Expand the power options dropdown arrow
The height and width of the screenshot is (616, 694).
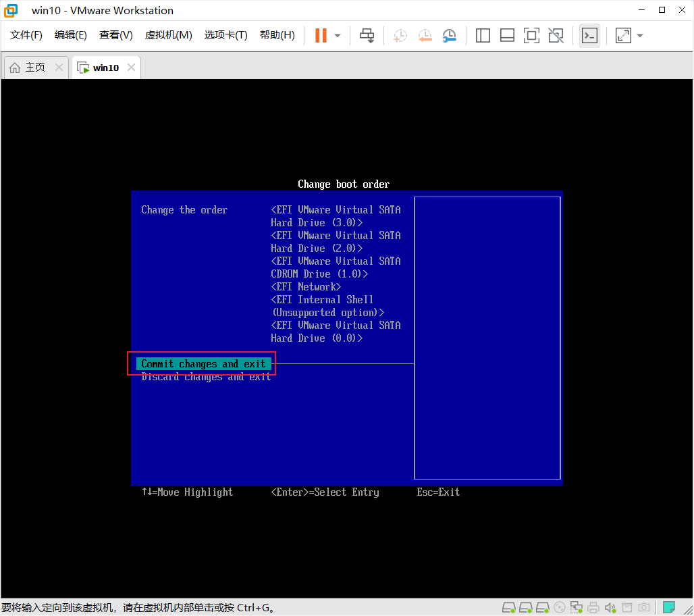[x=338, y=35]
